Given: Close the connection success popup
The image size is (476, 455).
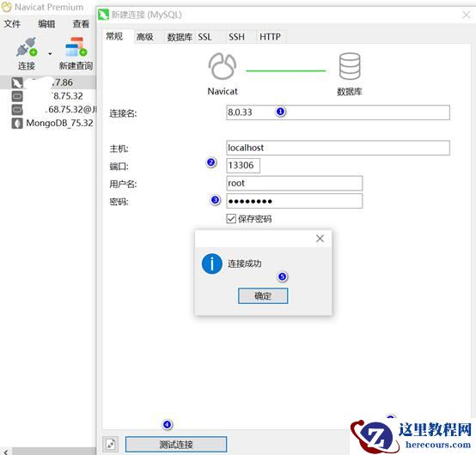Looking at the screenshot, I should pos(320,239).
